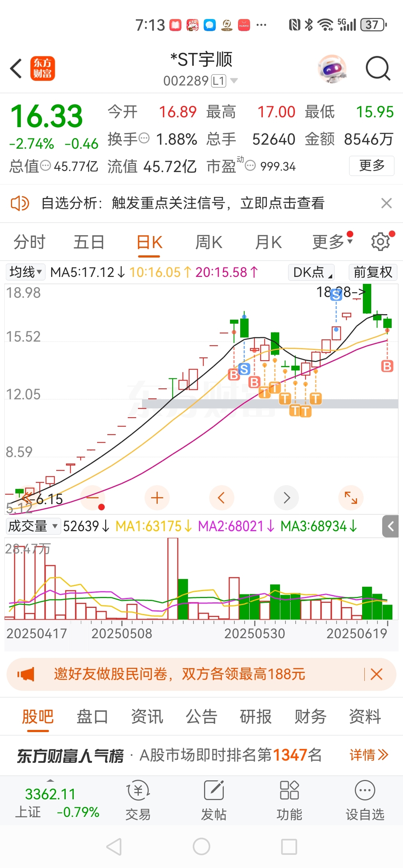
Task: Tap the latest B marker on chart
Action: (387, 366)
